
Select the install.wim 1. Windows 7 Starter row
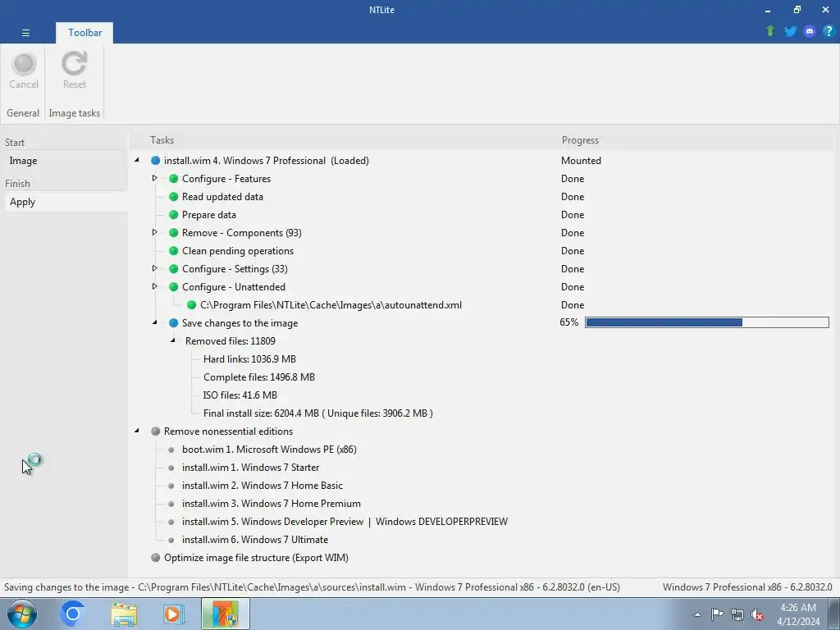(x=251, y=468)
